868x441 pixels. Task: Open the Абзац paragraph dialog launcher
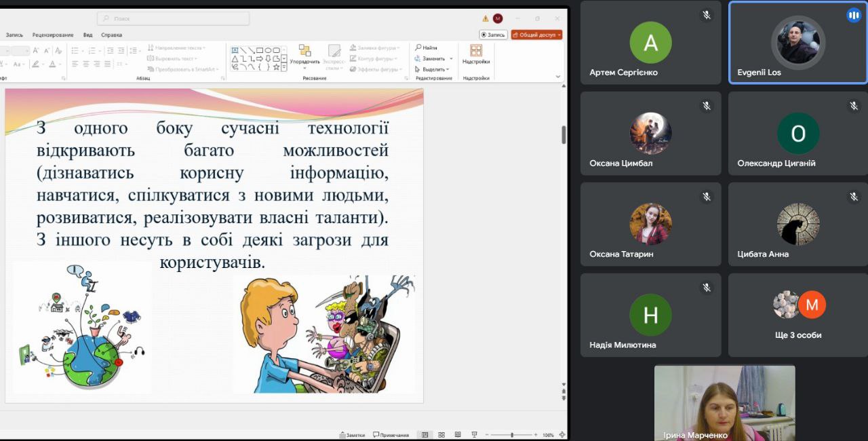(x=222, y=78)
